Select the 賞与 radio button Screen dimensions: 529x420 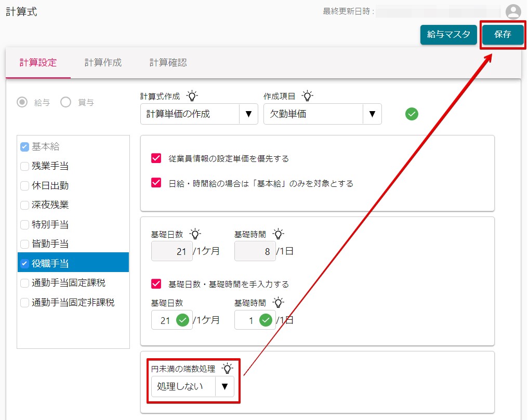tap(66, 102)
